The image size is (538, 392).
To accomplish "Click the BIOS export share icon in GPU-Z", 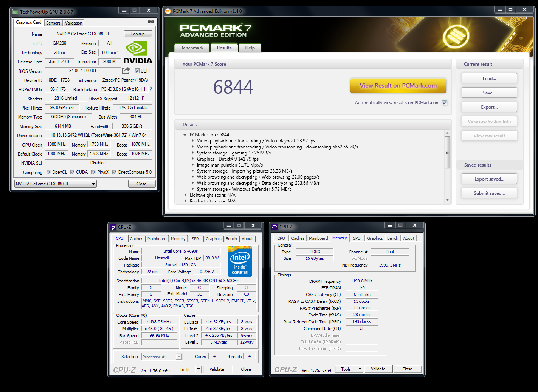I will pos(126,71).
